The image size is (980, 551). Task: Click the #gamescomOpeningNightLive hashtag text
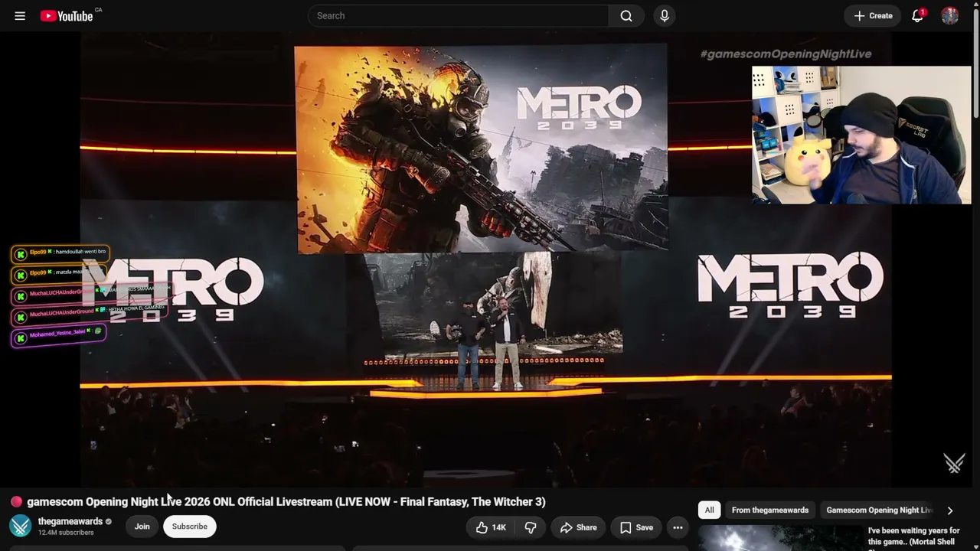pyautogui.click(x=786, y=54)
